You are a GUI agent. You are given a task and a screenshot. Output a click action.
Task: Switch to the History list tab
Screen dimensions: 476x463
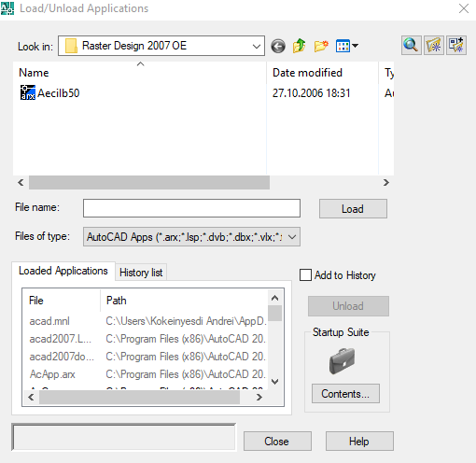[x=141, y=273]
